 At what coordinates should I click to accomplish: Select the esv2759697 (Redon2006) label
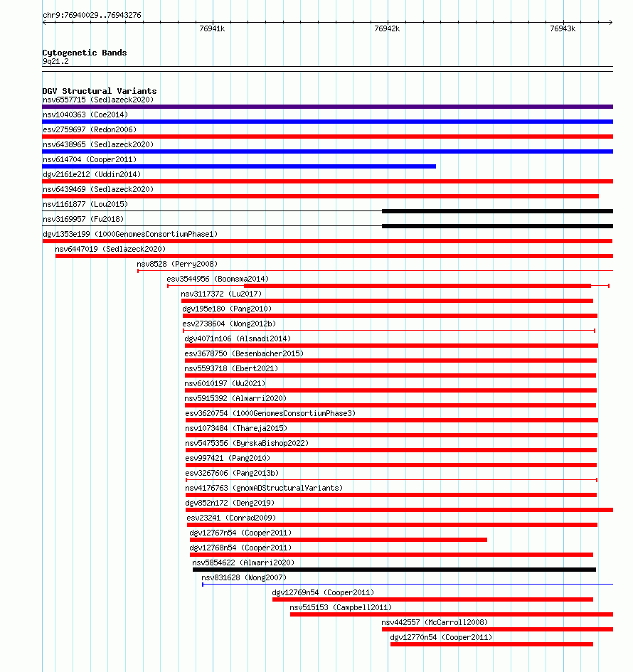pos(90,130)
